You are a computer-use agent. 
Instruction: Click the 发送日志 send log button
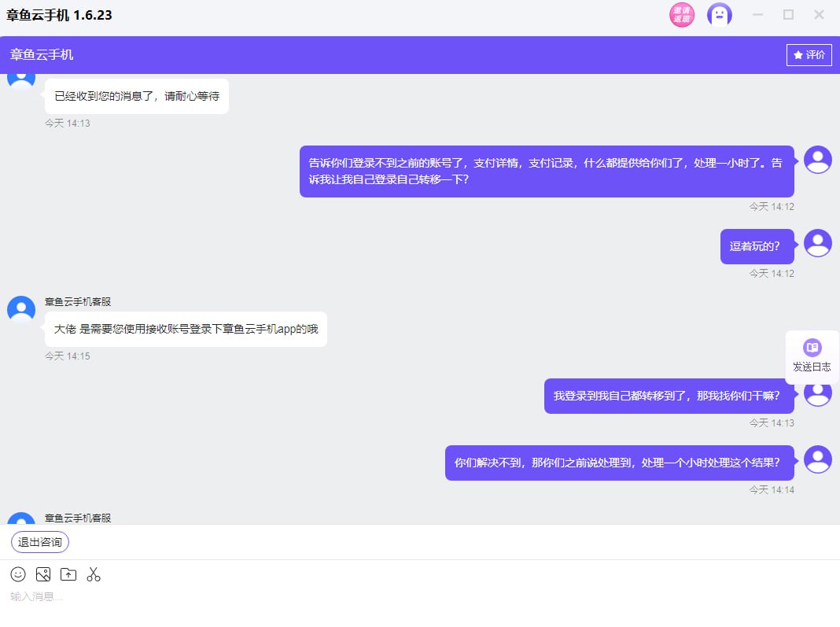point(812,356)
